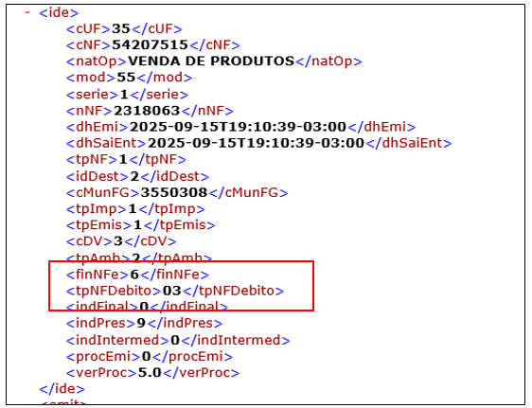Click the cUF value 35

[121, 28]
